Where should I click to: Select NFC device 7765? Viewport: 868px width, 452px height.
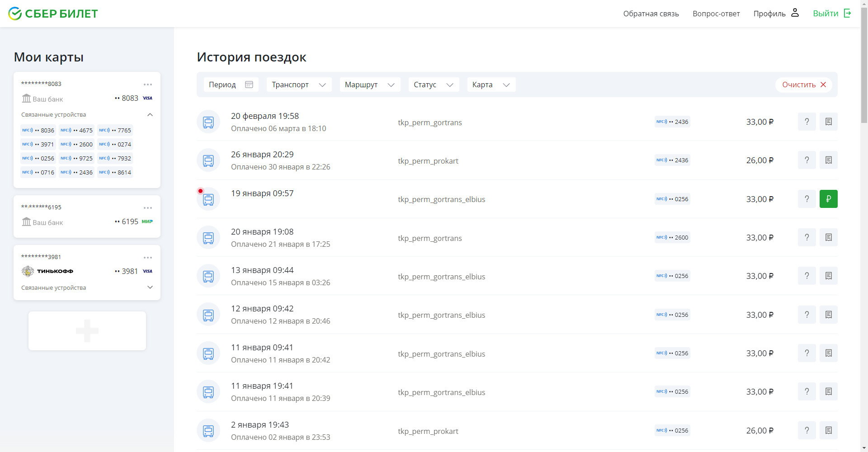(x=115, y=130)
